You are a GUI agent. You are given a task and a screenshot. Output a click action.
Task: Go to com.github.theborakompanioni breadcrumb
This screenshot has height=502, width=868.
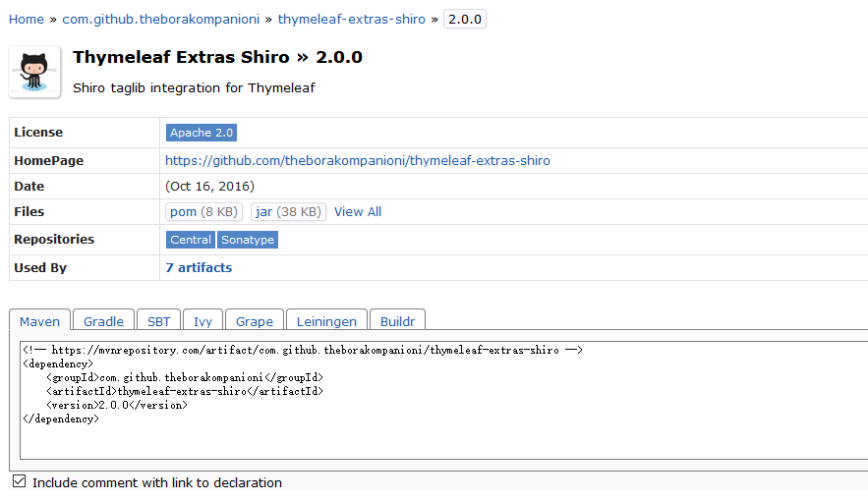click(x=160, y=20)
